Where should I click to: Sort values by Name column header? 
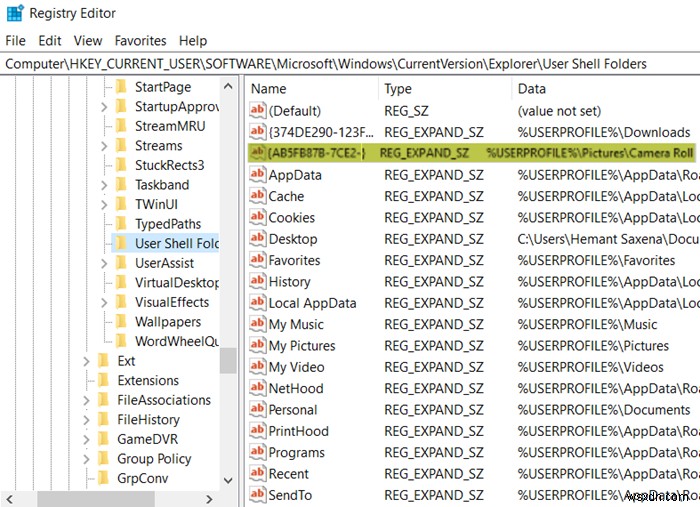pos(312,88)
